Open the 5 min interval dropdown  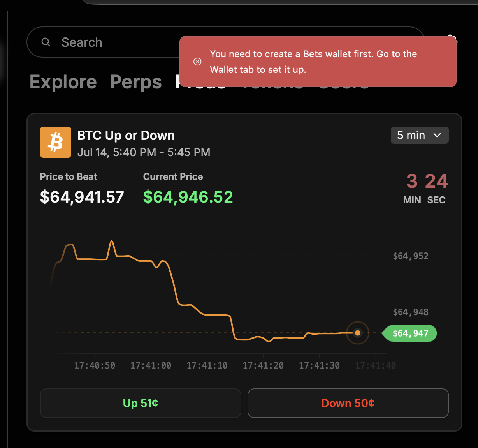(x=420, y=135)
